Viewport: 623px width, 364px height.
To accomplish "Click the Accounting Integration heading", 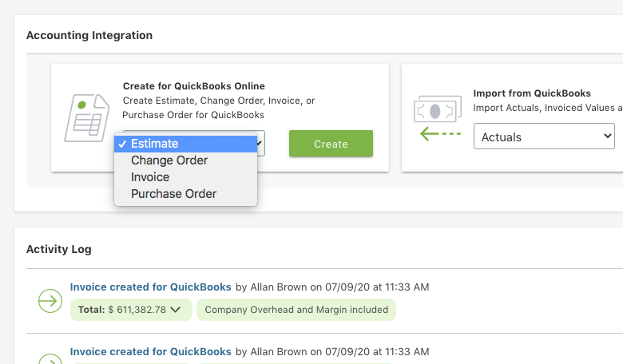I will coord(89,35).
